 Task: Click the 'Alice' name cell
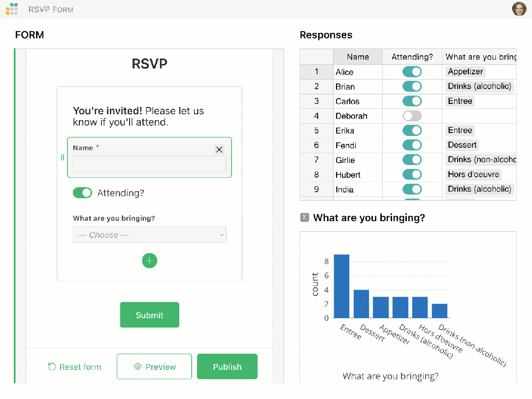pos(358,72)
